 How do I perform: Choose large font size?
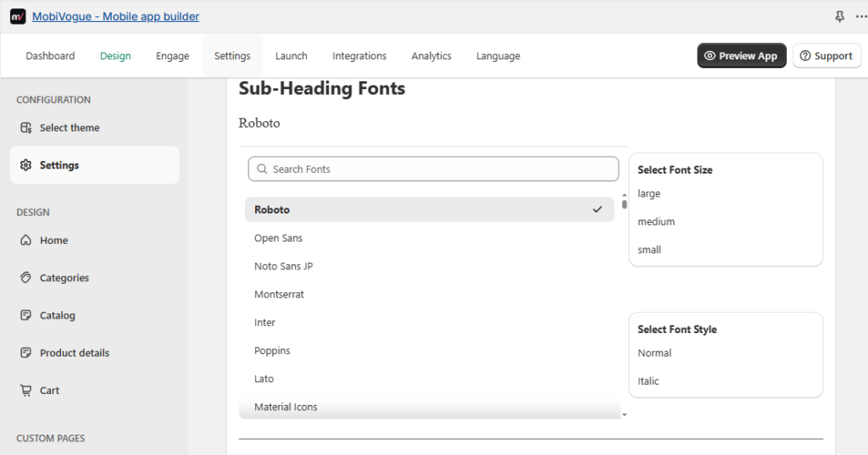pos(648,194)
